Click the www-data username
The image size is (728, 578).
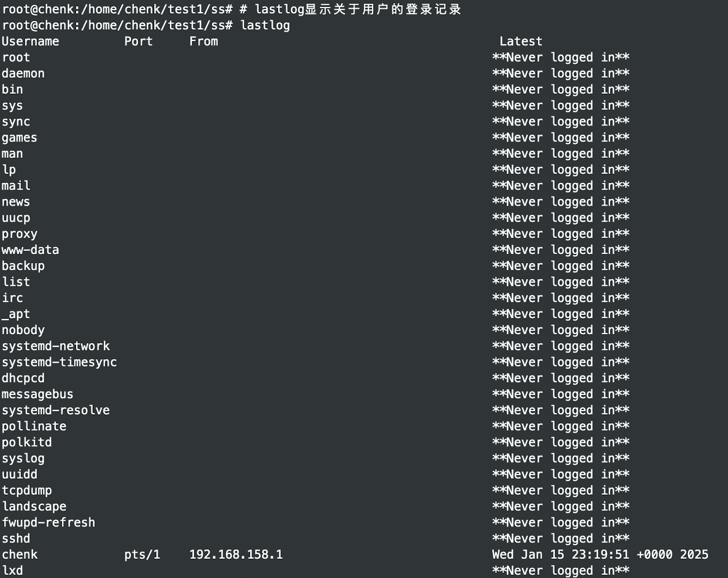coord(30,250)
